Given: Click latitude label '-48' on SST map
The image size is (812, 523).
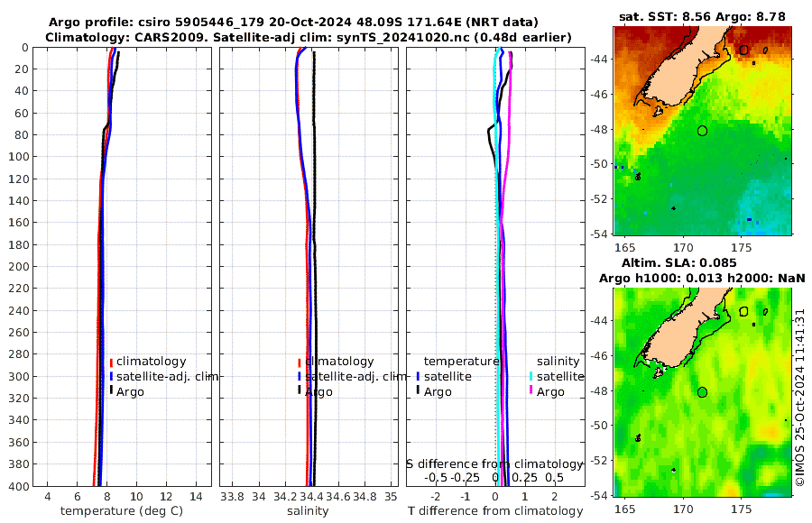Looking at the screenshot, I should pos(600,130).
